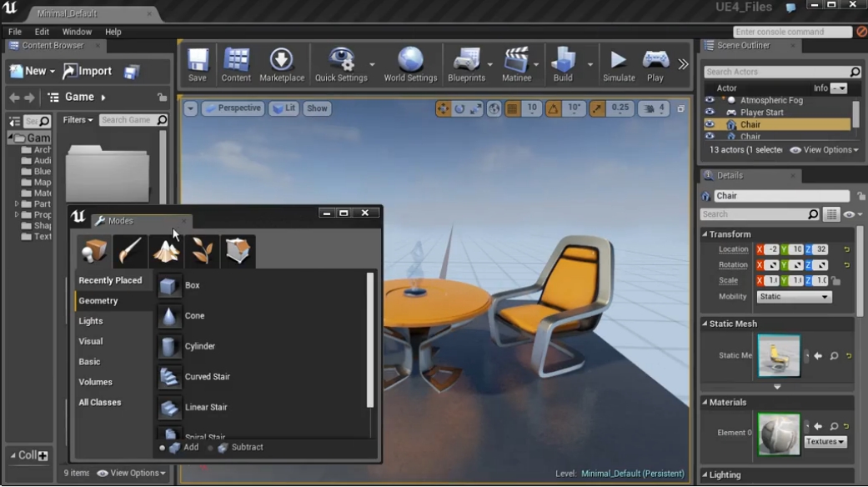Open the Edit menu
868x487 pixels.
(42, 32)
